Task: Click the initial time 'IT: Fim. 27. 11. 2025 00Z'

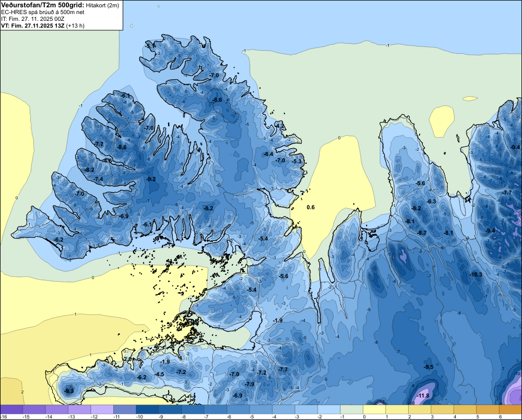Action: tap(32, 19)
